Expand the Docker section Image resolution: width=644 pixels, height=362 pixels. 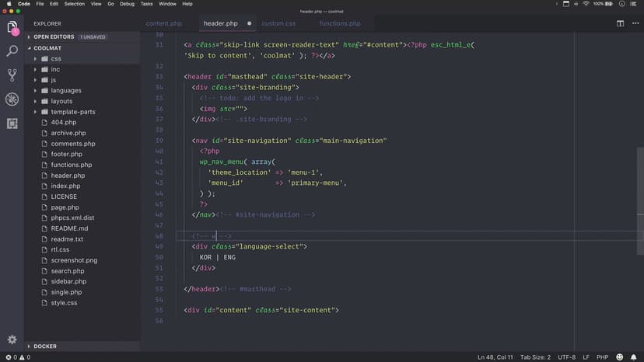coord(45,346)
